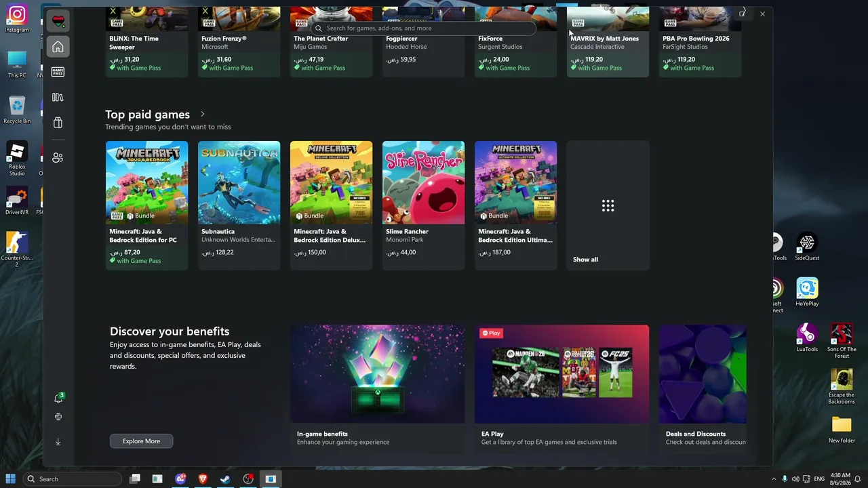Select the HoYoPlay desktop shortcut
This screenshot has width=868, height=488.
807,292
